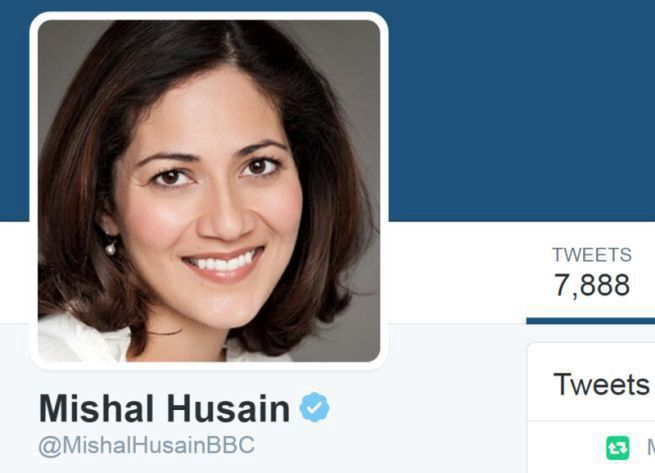This screenshot has height=473, width=655.
Task: Click the Mishal Husain display name
Action: 164,408
